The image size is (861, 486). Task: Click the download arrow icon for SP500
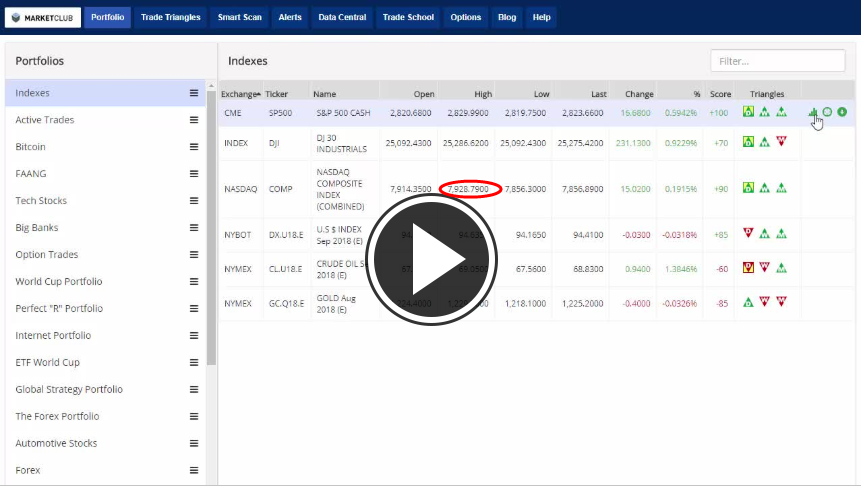click(842, 112)
